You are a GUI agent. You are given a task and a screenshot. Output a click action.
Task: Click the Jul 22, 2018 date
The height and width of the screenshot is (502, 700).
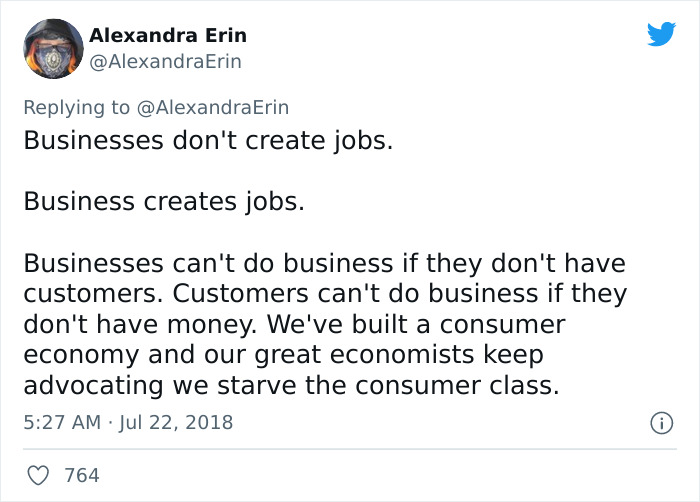[175, 422]
